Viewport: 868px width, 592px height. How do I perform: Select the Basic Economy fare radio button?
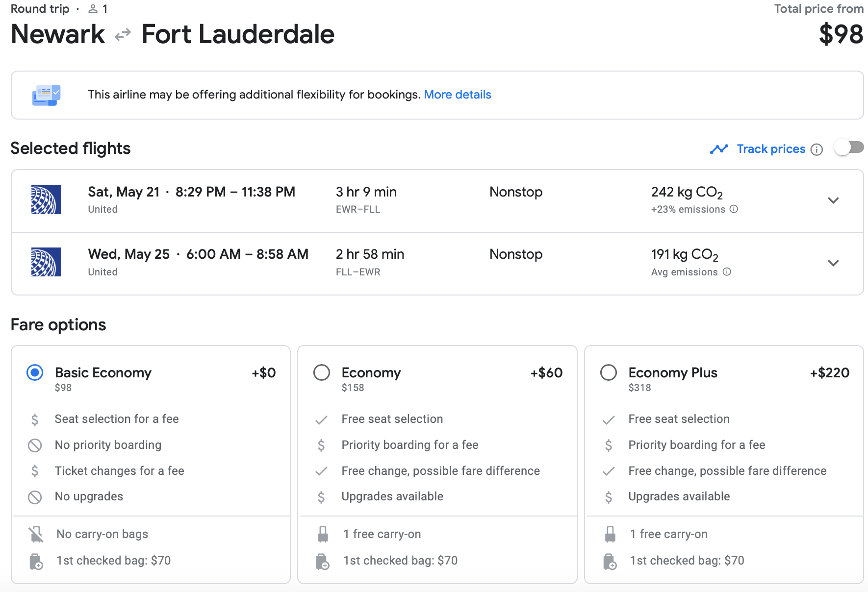coord(35,373)
